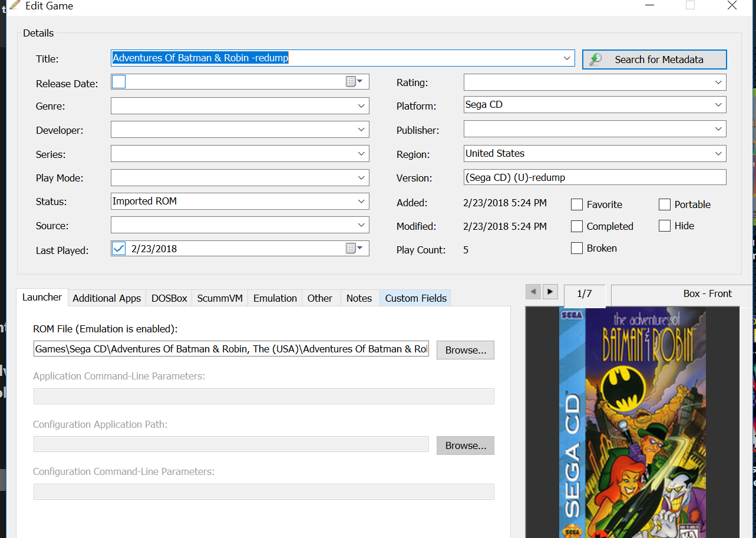
Task: Expand the Platform dropdown showing Sega CD
Action: 718,105
